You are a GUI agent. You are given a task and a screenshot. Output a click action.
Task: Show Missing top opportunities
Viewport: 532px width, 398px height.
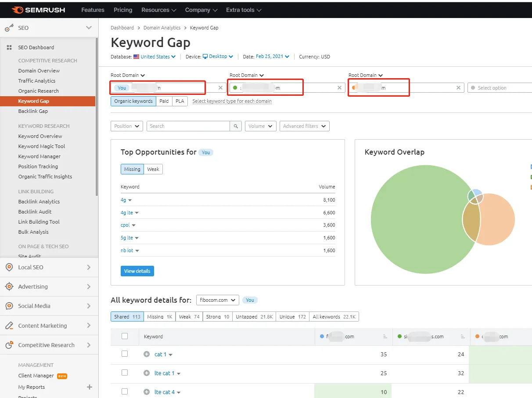[x=132, y=169]
